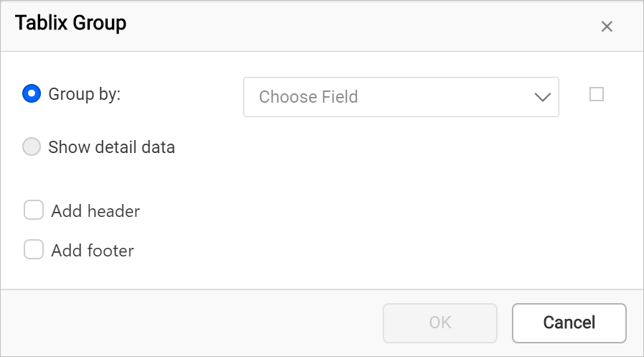Select the Group by radio button
The image size is (644, 357).
coord(32,93)
